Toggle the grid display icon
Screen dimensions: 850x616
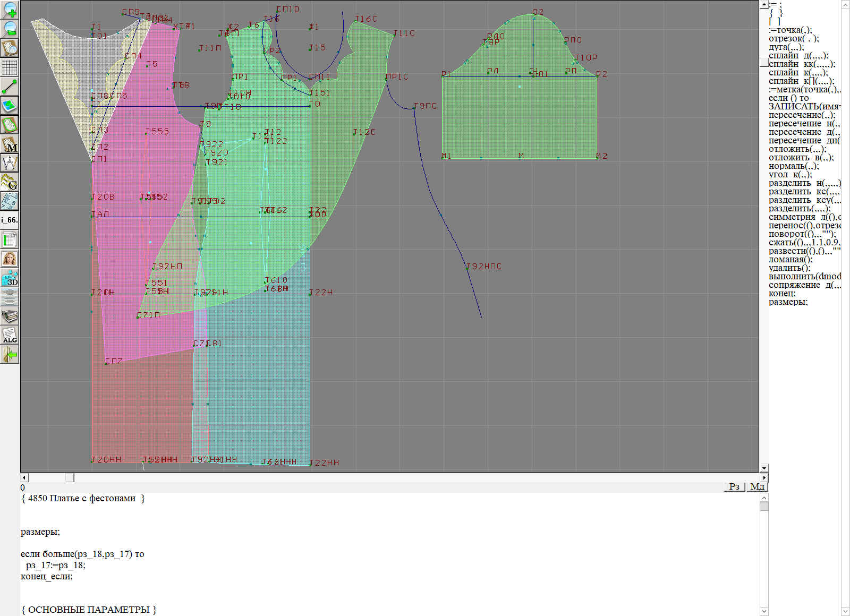[x=10, y=67]
